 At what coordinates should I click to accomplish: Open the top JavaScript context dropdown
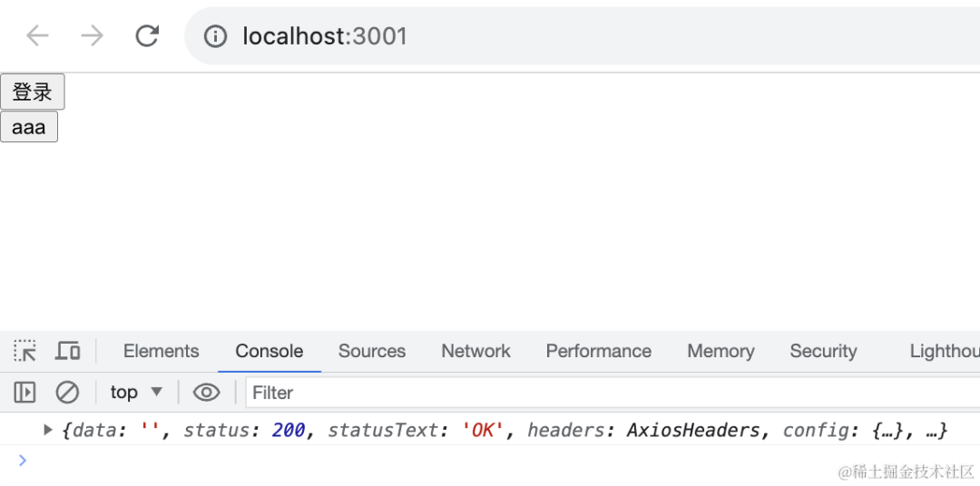pyautogui.click(x=136, y=393)
